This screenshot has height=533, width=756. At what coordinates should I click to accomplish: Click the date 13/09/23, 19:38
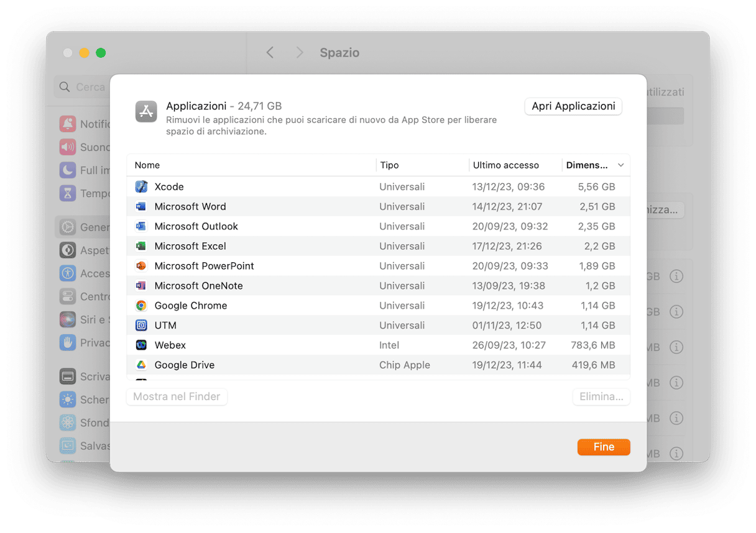coord(509,286)
